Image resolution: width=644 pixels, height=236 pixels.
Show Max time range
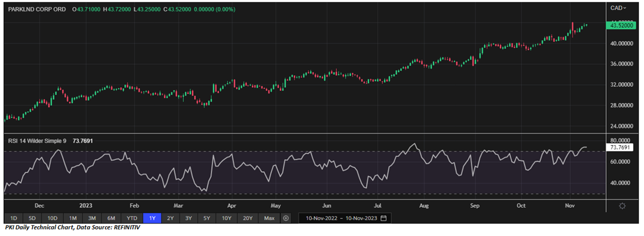pyautogui.click(x=269, y=218)
